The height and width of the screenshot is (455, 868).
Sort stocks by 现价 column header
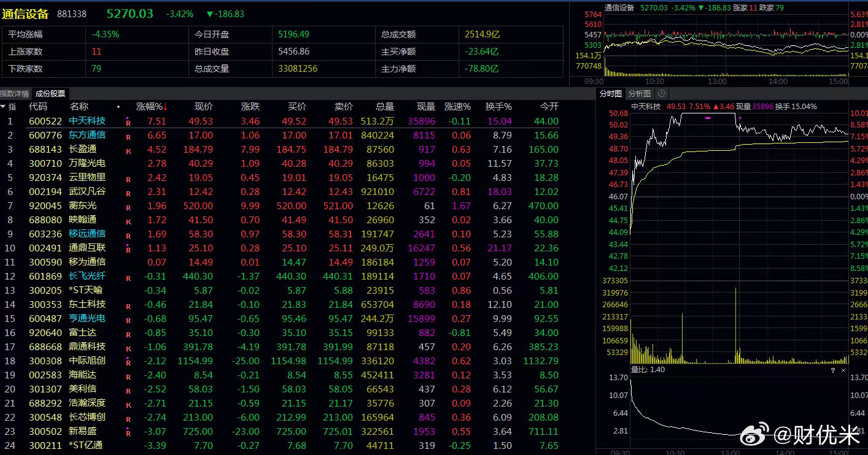(204, 107)
